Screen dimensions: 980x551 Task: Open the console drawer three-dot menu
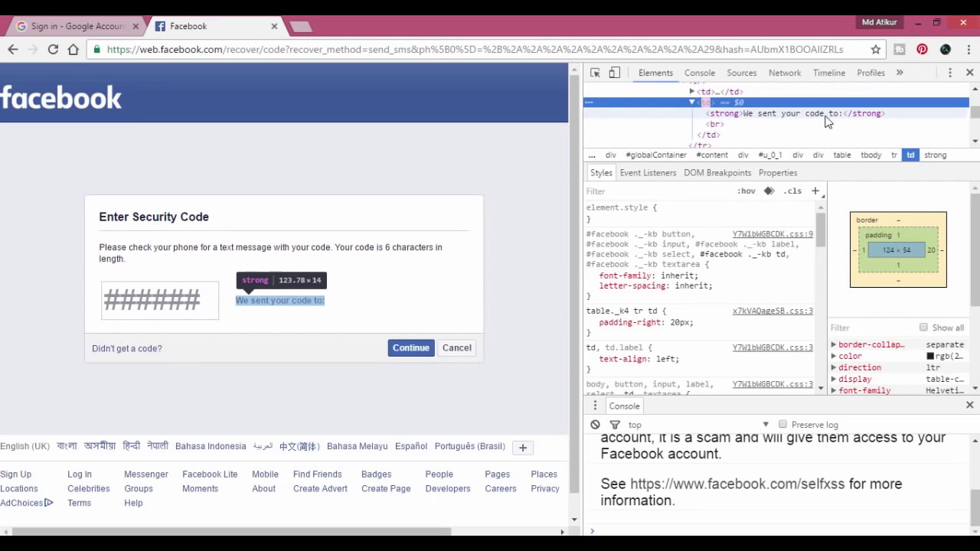[x=595, y=406]
